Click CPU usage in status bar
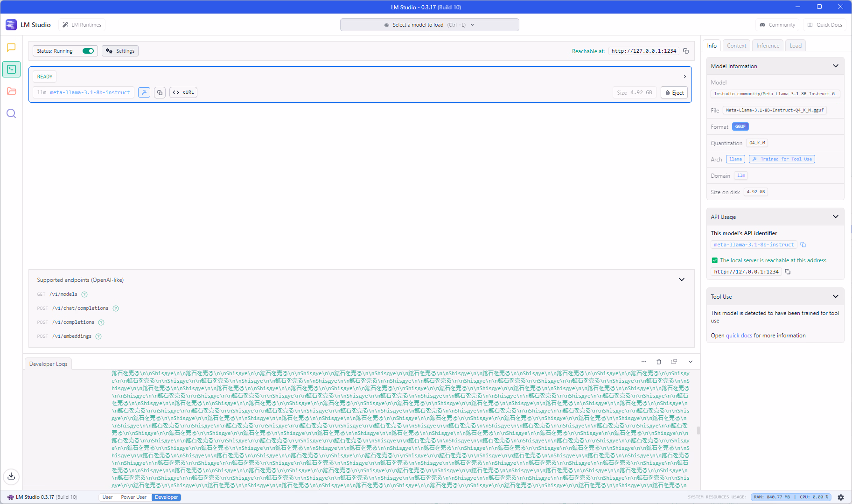Image resolution: width=852 pixels, height=504 pixels. click(814, 497)
